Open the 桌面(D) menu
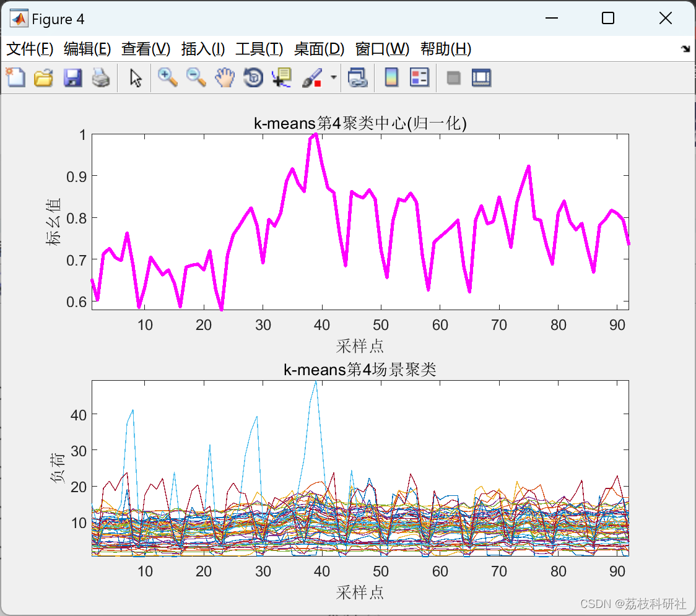This screenshot has width=696, height=616. (319, 49)
